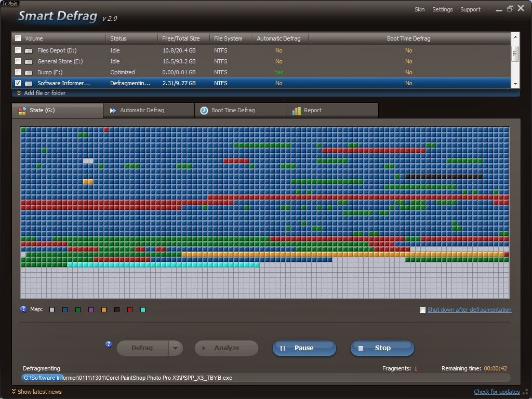Sort by Free/Total Size column header
Image resolution: width=532 pixels, height=399 pixels.
(x=183, y=38)
